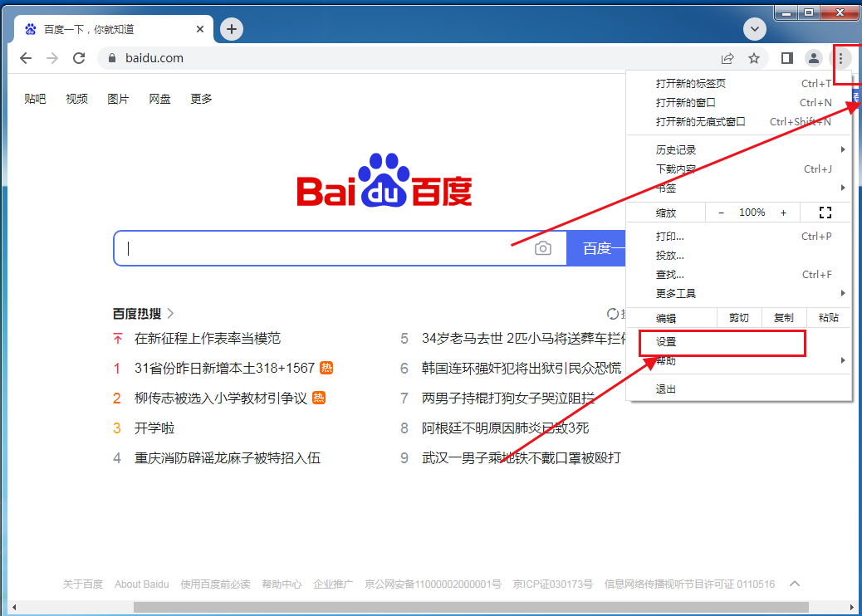
Task: Open hot search 在新征程上作表率当模范
Action: pos(208,339)
